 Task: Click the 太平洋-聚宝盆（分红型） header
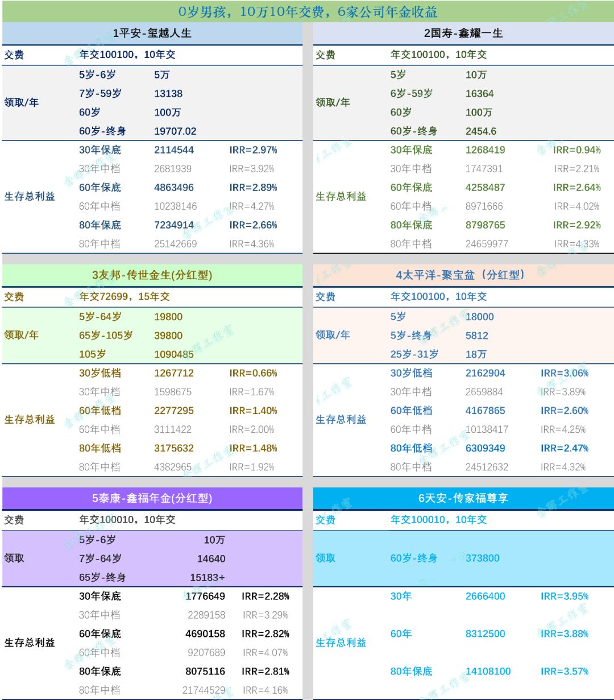click(x=463, y=274)
